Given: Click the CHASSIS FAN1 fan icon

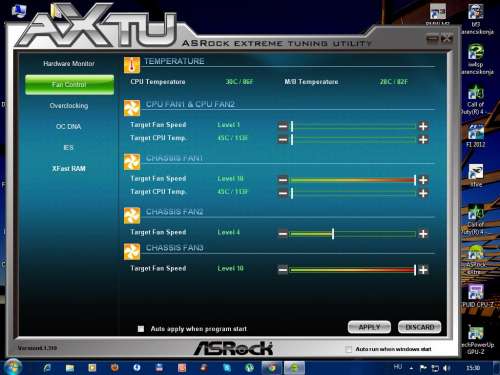Looking at the screenshot, I should 132,162.
